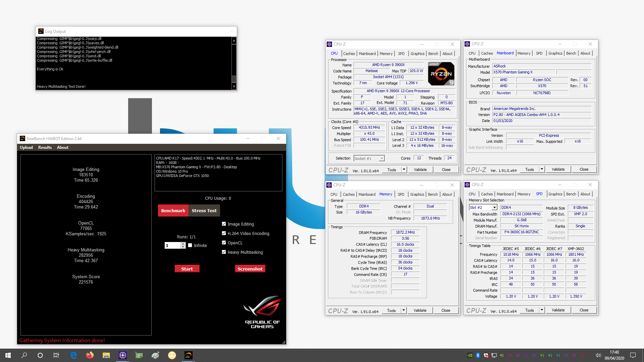
Task: Expand Tools arrow in SPD window
Action: point(542,310)
